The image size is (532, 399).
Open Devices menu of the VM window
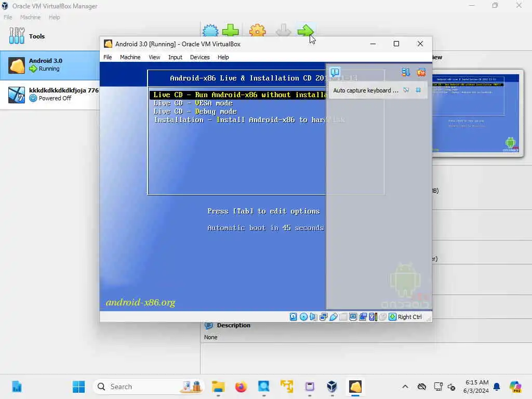[x=200, y=57]
